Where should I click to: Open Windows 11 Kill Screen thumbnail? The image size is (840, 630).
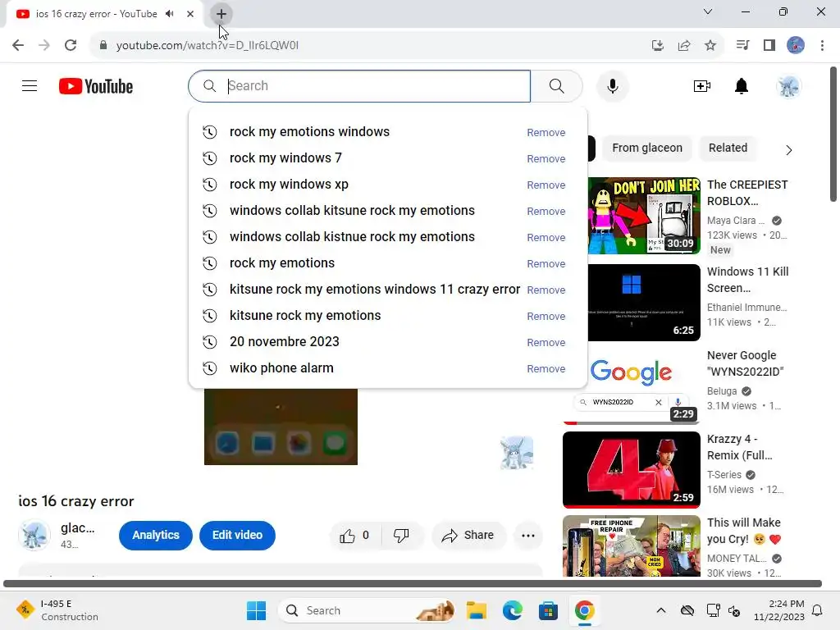point(644,302)
